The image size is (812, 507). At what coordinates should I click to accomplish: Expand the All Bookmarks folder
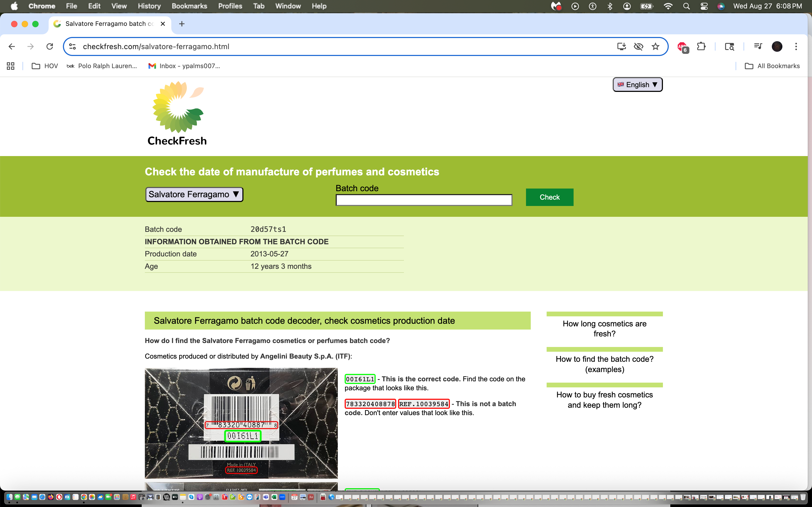[772, 66]
